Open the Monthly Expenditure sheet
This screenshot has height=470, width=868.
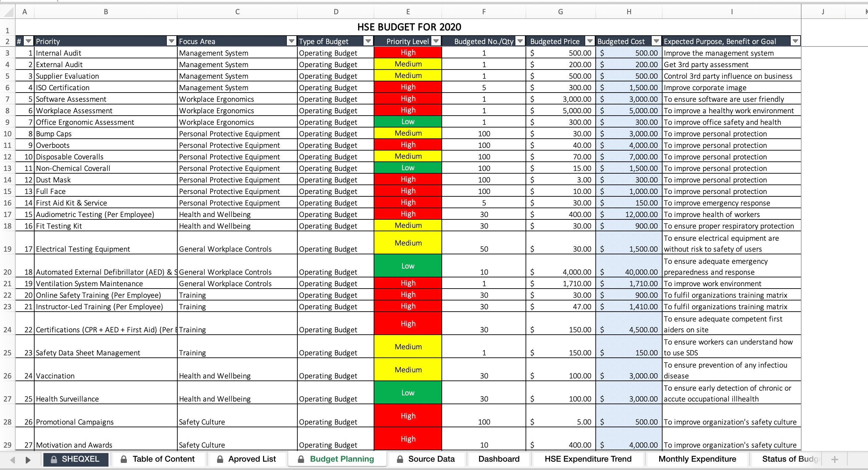click(697, 459)
